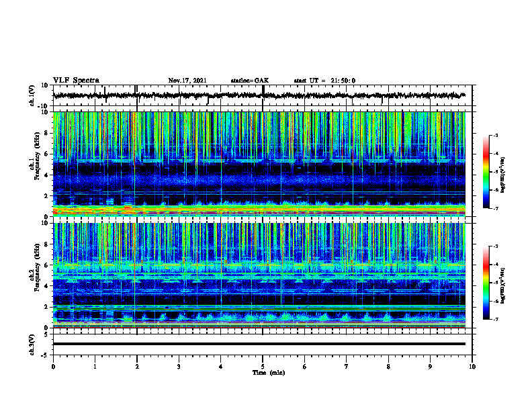
Task: Click the time axis tick label "9"
Action: [x=430, y=367]
